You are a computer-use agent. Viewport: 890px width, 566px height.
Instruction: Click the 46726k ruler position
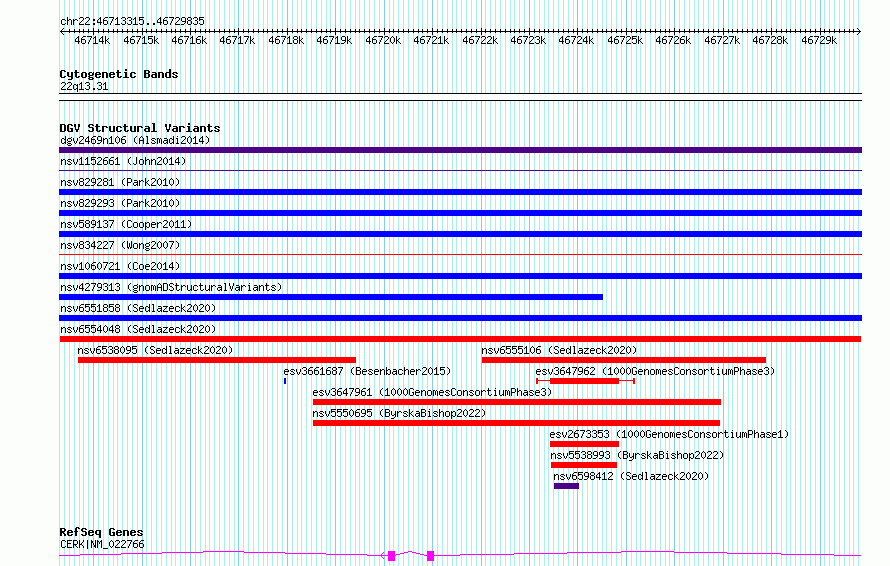[673, 40]
